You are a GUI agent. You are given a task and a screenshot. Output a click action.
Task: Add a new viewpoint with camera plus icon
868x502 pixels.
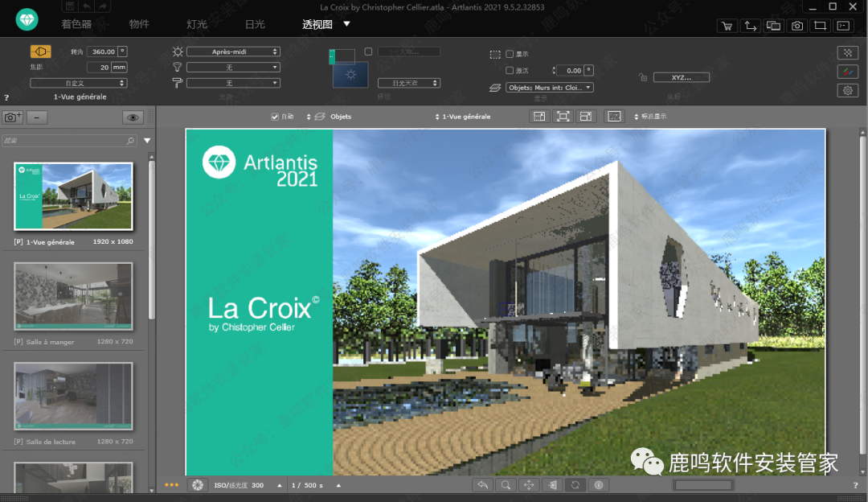click(13, 117)
